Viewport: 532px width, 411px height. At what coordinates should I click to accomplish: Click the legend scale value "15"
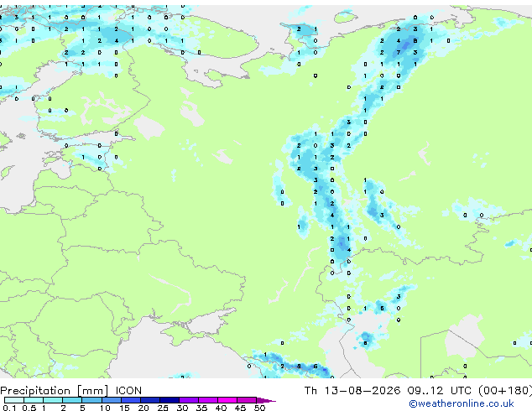pyautogui.click(x=124, y=408)
